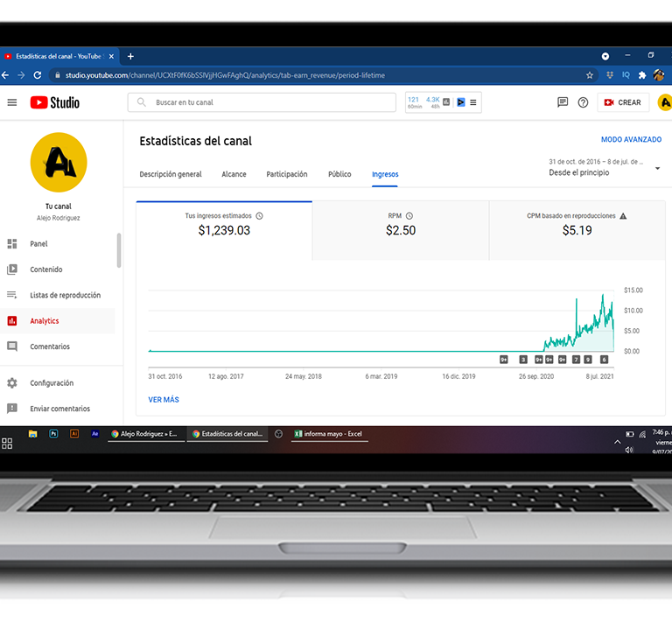Click the browser forward arrow
The image size is (672, 630).
[x=21, y=75]
